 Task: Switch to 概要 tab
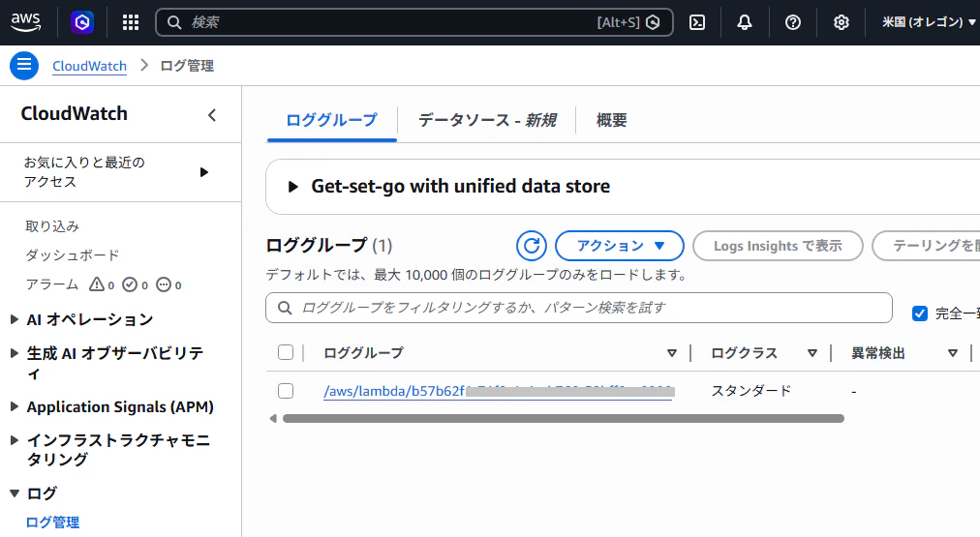click(611, 120)
